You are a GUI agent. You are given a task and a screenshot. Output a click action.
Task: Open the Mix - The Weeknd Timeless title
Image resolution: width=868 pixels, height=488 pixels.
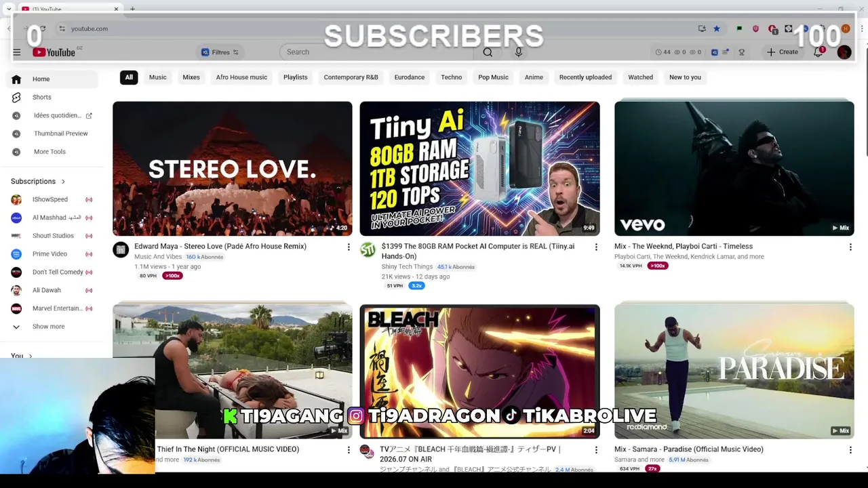[684, 247]
